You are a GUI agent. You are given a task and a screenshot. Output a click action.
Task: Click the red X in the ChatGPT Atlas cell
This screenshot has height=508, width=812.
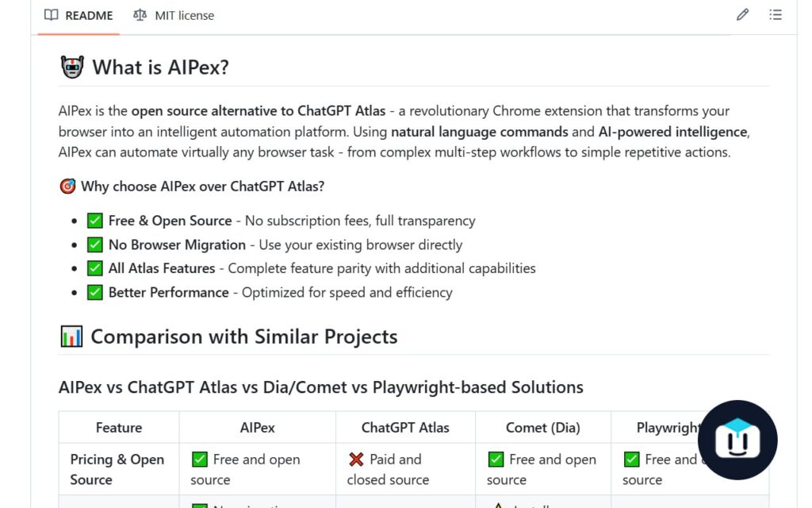click(356, 460)
